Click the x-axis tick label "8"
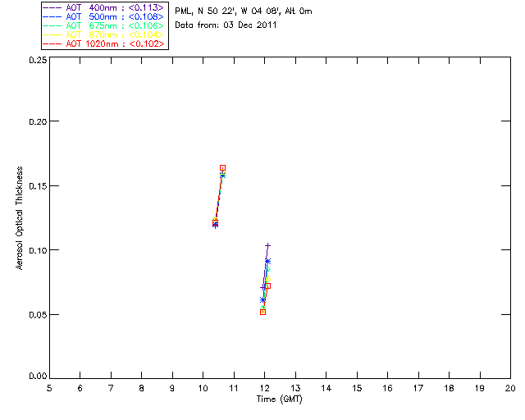This screenshot has height=420, width=525. click(142, 388)
